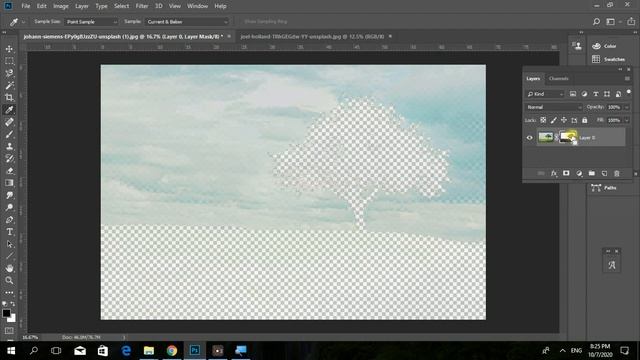Select the Healing Brush tool

coord(9,122)
